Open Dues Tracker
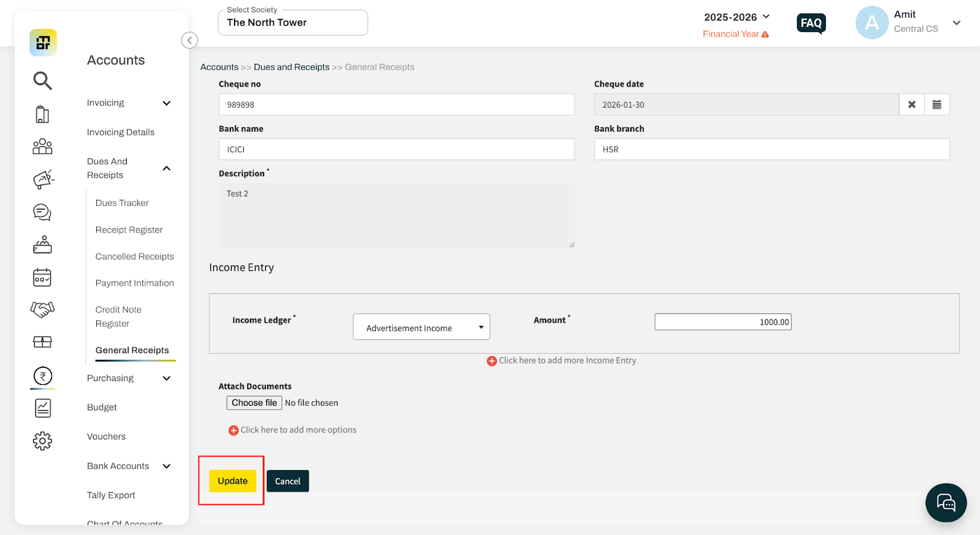This screenshot has width=980, height=535. point(122,203)
